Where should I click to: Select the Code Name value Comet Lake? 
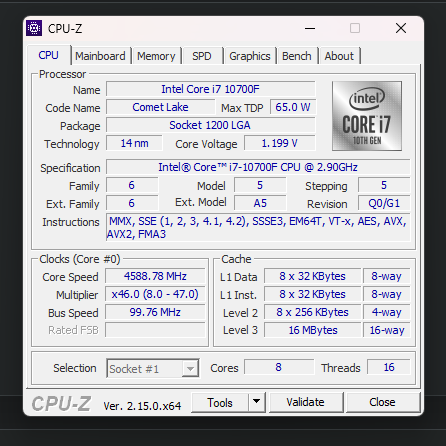click(160, 107)
